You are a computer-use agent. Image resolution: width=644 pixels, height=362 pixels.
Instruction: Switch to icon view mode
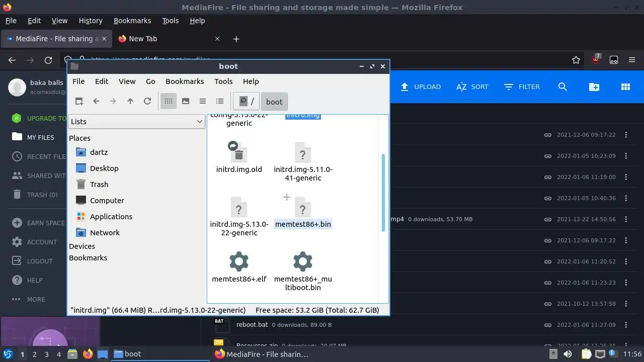click(x=169, y=101)
